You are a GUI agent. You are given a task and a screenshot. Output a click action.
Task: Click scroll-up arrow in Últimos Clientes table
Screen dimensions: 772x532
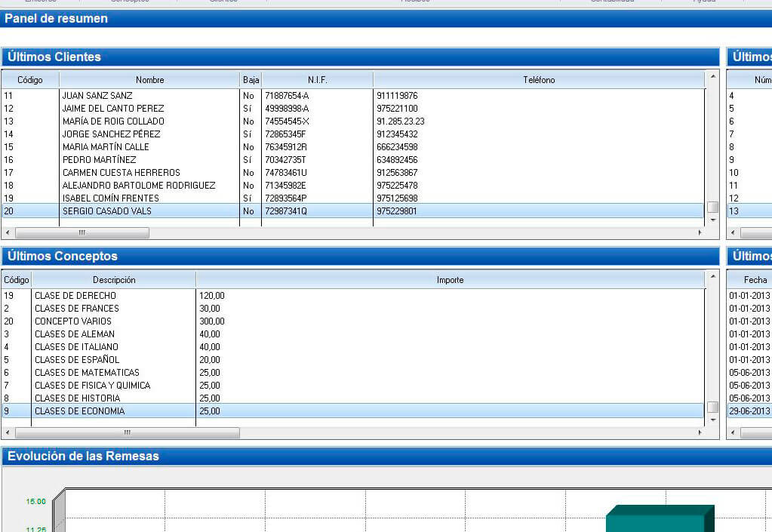click(712, 77)
